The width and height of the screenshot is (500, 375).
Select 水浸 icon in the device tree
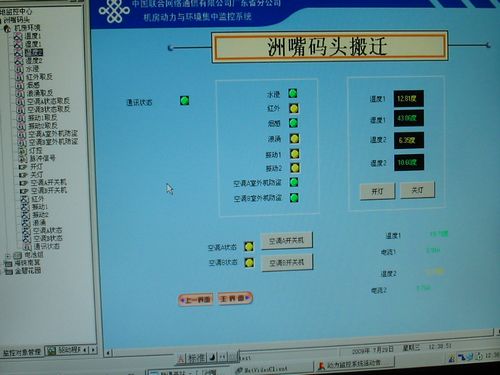point(20,69)
